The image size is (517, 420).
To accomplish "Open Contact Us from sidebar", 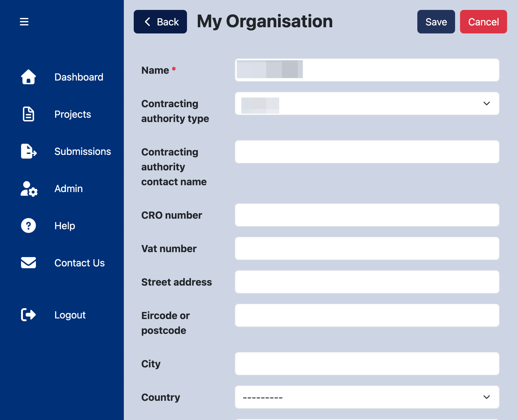I will coord(80,263).
